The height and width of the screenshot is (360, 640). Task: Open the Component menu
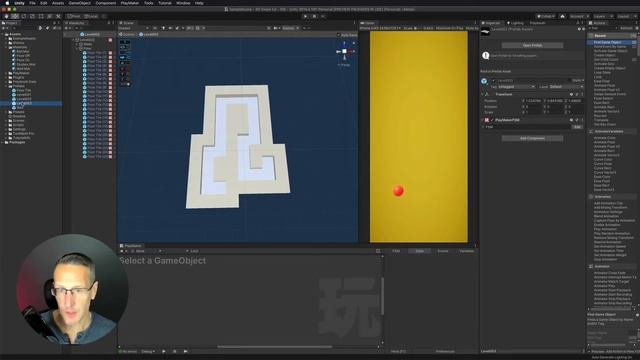point(105,3)
